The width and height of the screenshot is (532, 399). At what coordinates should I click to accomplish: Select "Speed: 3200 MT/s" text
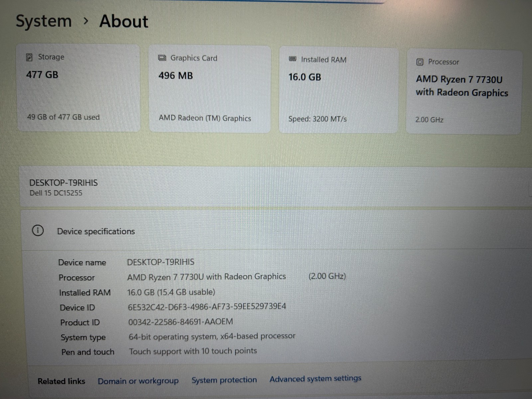[x=318, y=119]
